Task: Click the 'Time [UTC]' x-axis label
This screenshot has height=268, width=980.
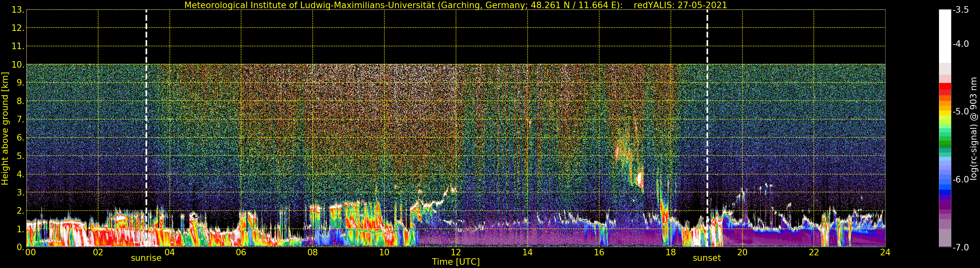Action: coord(455,261)
